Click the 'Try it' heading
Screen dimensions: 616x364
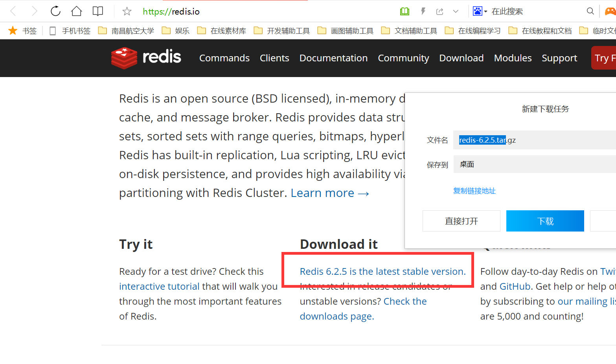click(136, 245)
